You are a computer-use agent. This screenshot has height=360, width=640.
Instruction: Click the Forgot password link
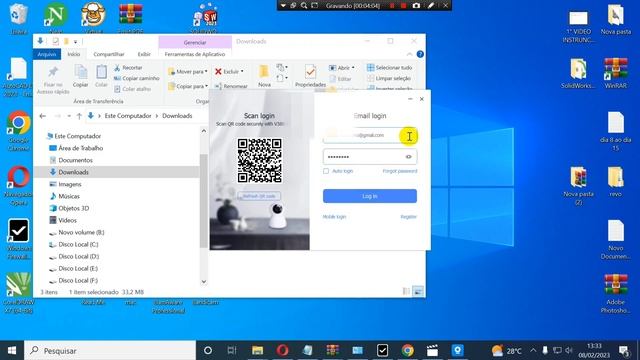tap(400, 171)
